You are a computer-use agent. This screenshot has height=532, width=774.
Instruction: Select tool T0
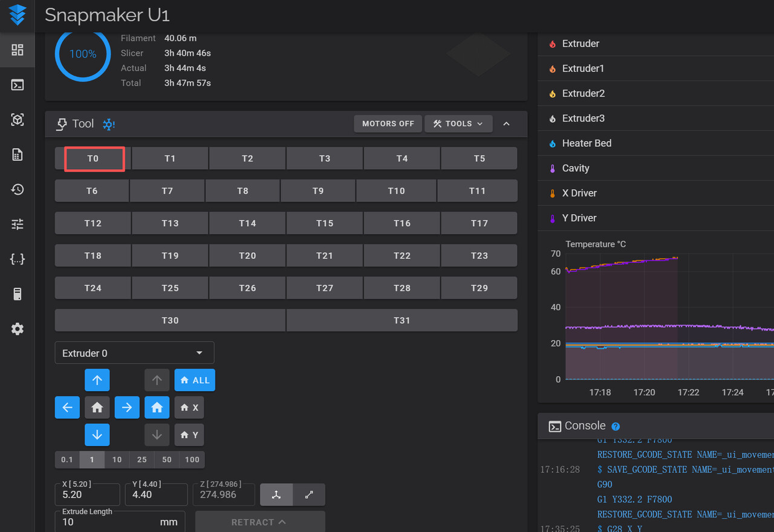93,158
